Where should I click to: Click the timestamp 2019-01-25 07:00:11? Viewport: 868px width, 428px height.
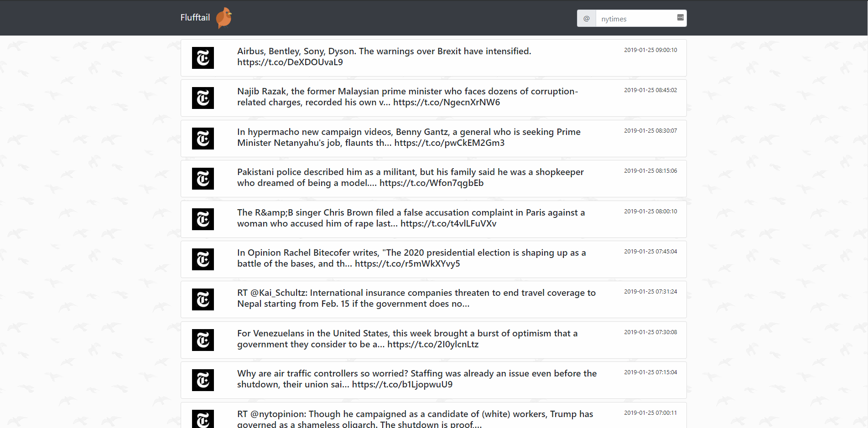coord(650,413)
